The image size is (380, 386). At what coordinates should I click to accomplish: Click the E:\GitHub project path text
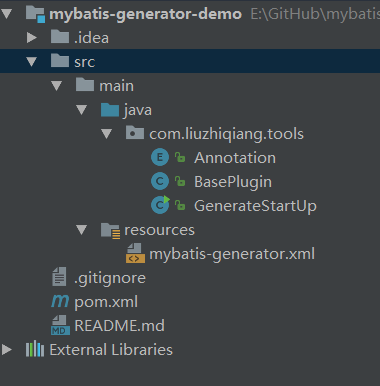point(315,14)
